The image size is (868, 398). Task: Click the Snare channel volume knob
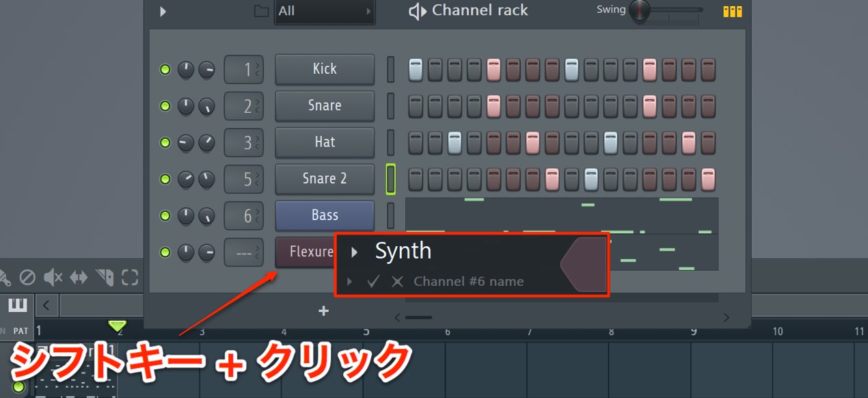206,106
